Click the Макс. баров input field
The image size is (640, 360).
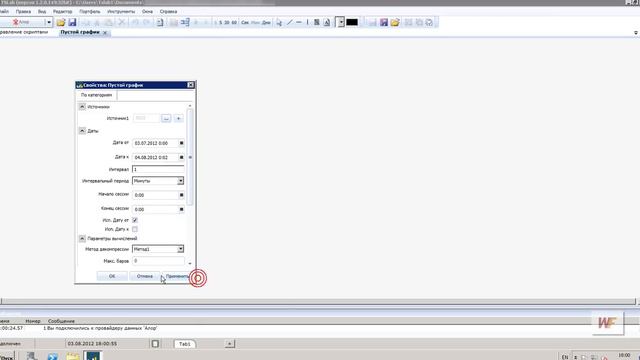point(158,261)
